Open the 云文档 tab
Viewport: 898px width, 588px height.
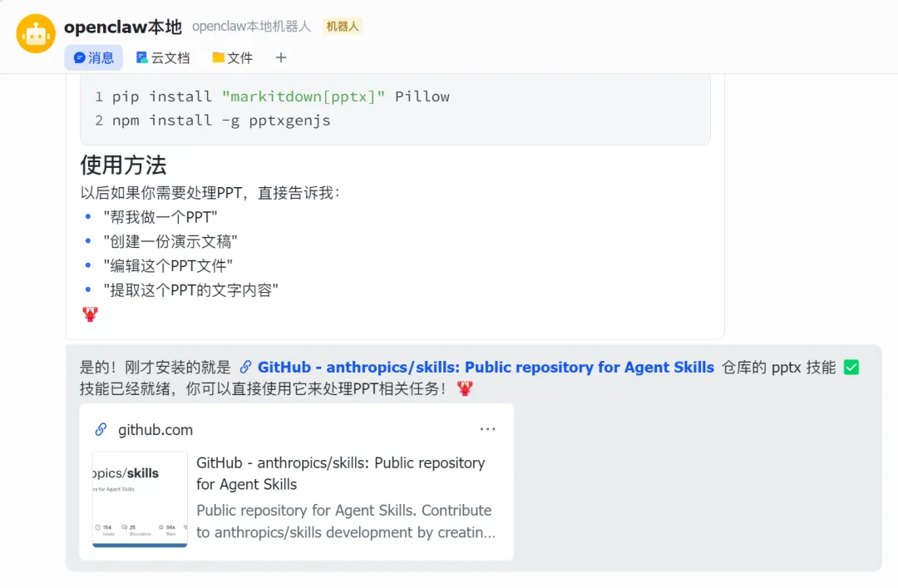click(x=163, y=57)
